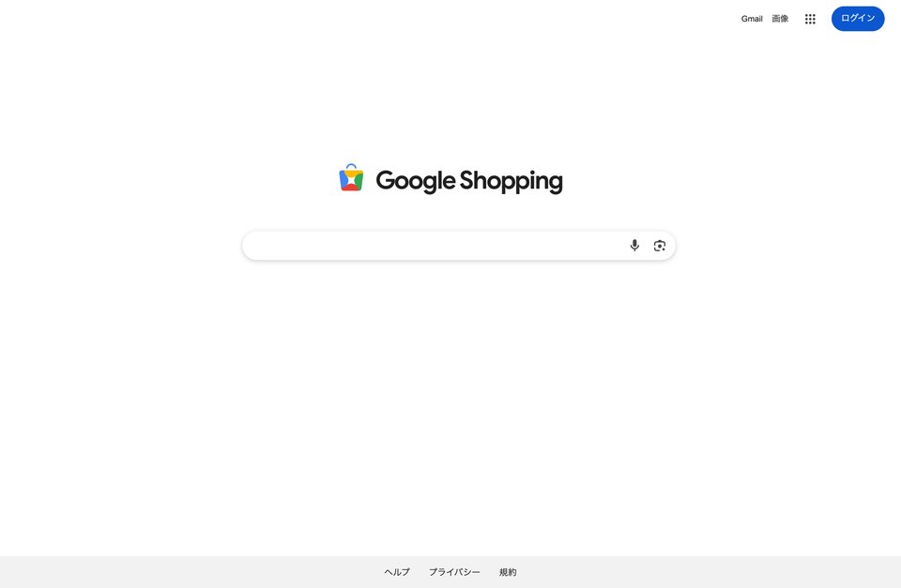This screenshot has height=588, width=901.
Task: Search by voice using the mic button
Action: (634, 245)
